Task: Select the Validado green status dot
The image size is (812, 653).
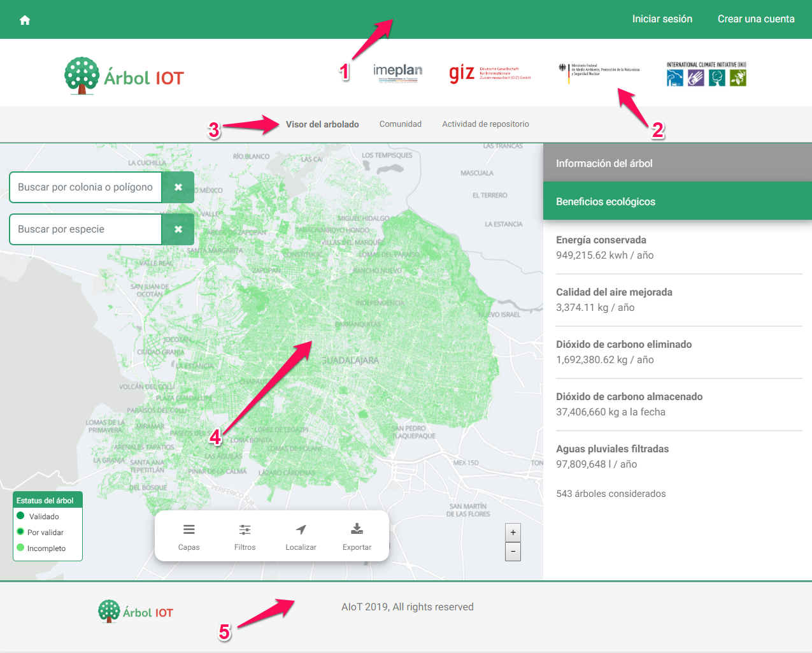Action: pyautogui.click(x=20, y=516)
